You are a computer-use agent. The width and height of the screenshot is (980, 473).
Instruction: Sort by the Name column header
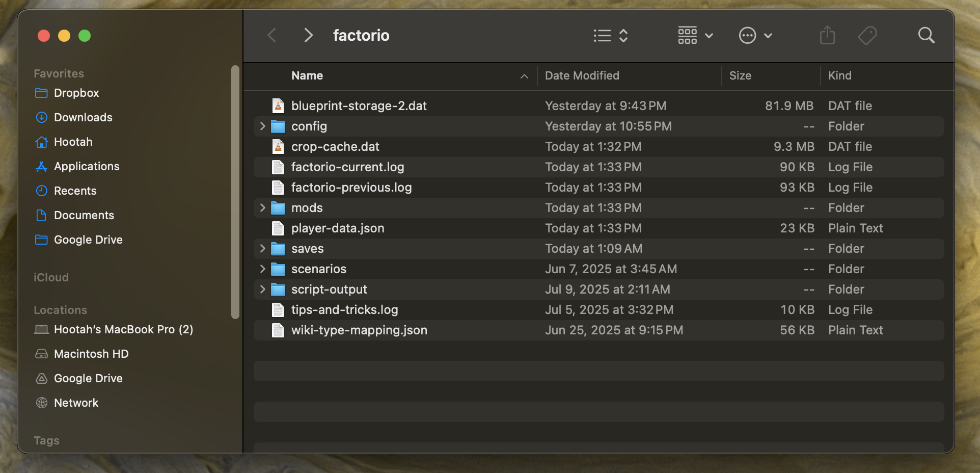[307, 75]
